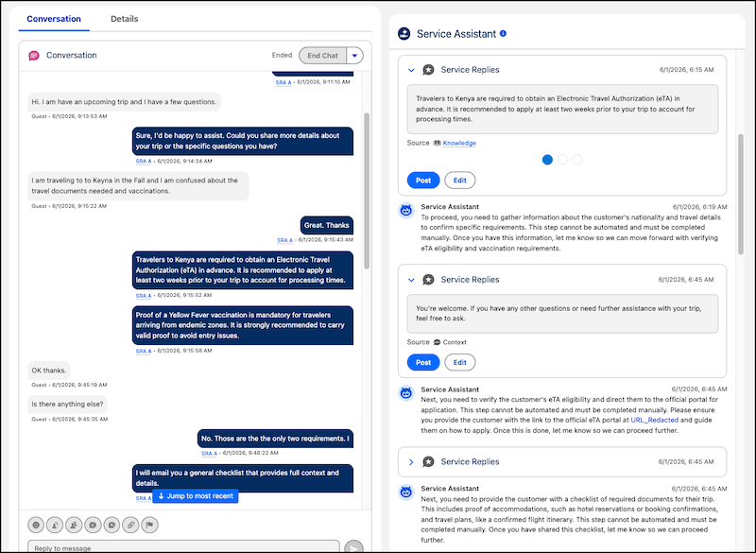Click the info icon beside Service Assistant
The width and height of the screenshot is (756, 553).
[x=503, y=33]
